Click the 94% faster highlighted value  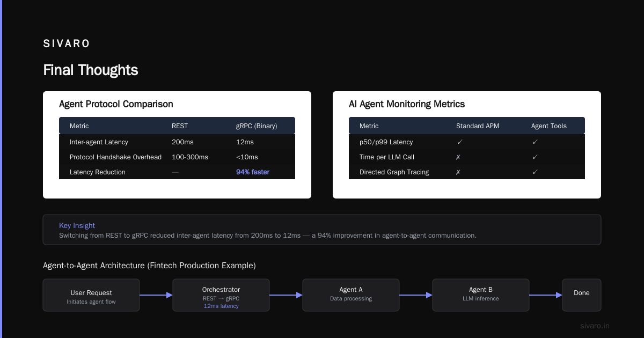253,172
